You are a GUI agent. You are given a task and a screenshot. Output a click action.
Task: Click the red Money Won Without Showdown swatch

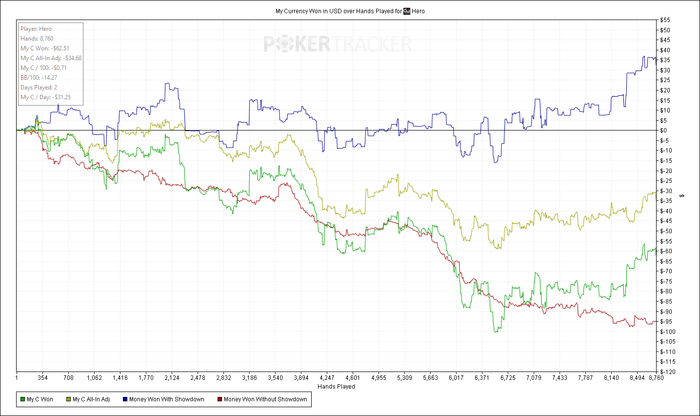[220, 399]
